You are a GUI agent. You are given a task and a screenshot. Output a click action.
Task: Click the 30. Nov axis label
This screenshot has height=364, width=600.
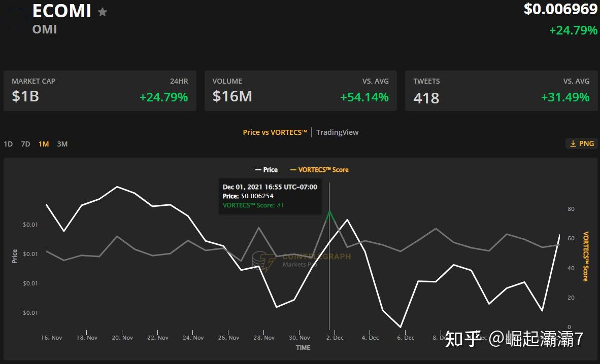299,338
